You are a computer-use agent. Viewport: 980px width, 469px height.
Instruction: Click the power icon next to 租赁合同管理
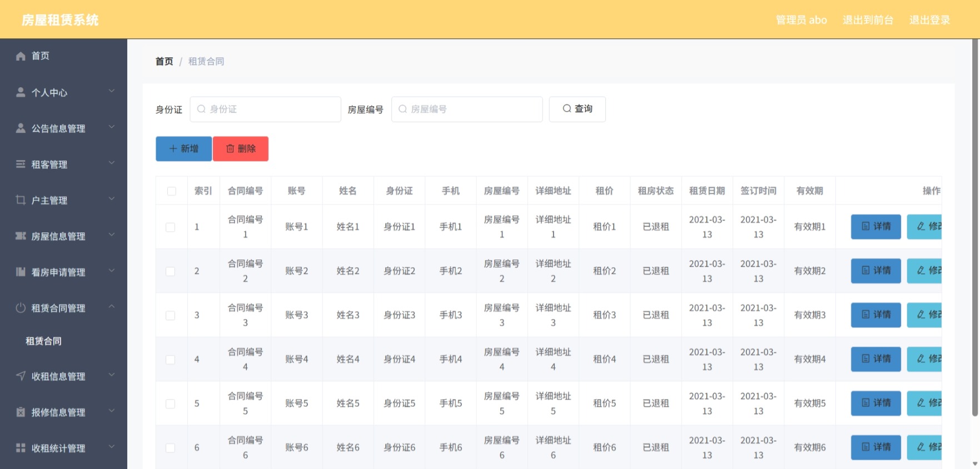[21, 308]
